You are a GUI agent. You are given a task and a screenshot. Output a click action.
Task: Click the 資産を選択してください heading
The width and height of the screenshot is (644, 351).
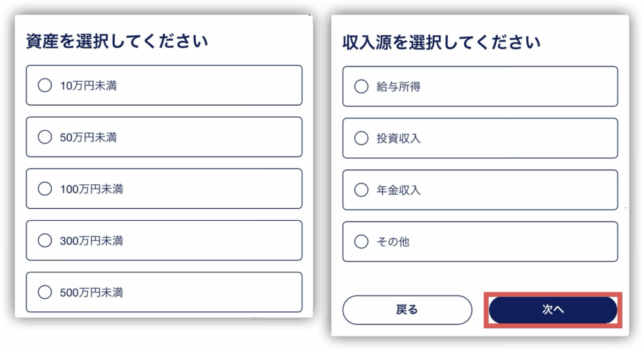[117, 42]
